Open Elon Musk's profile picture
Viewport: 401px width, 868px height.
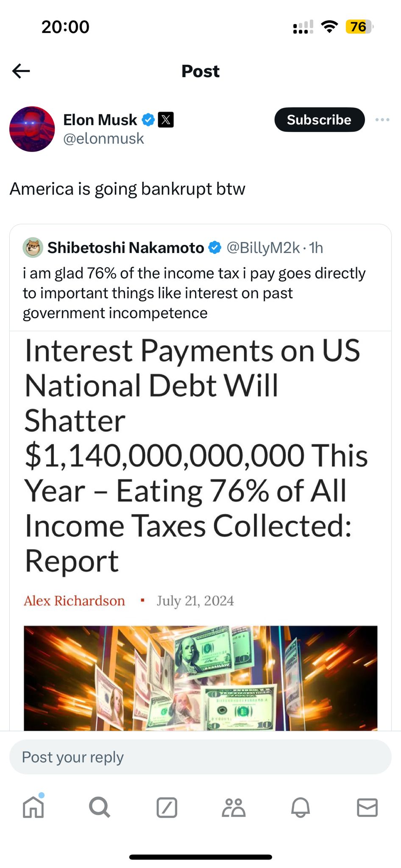coord(32,129)
